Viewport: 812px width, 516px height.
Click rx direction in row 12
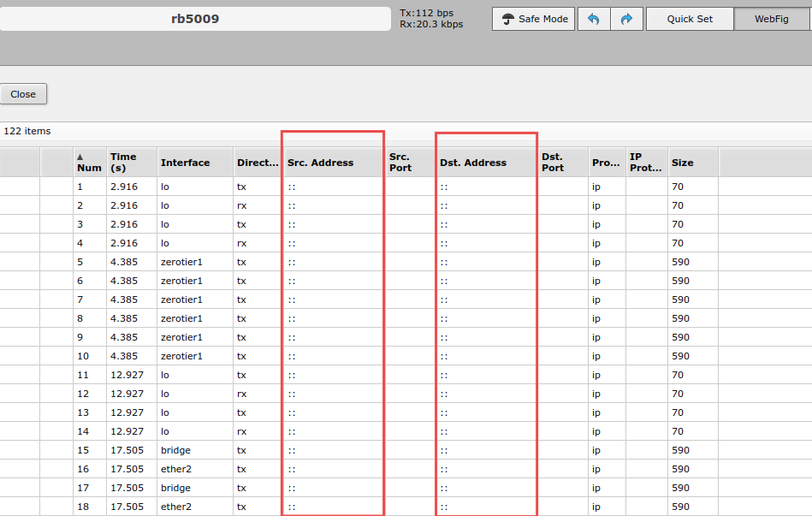(x=242, y=394)
